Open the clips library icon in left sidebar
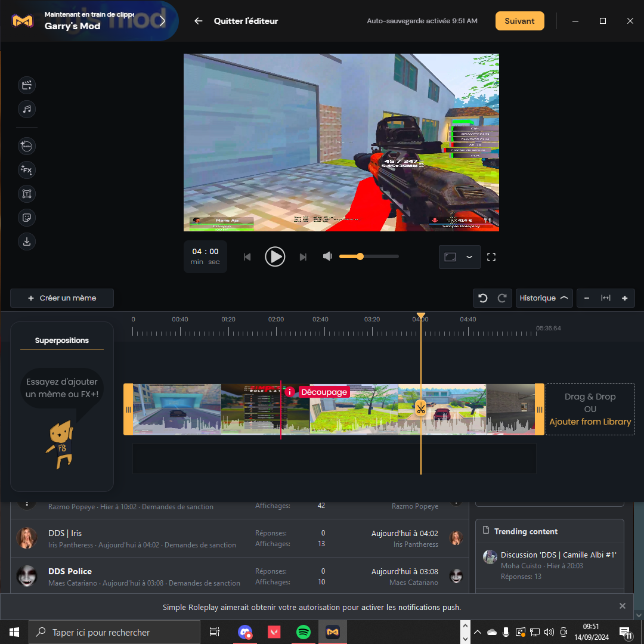The height and width of the screenshot is (644, 644). point(27,85)
